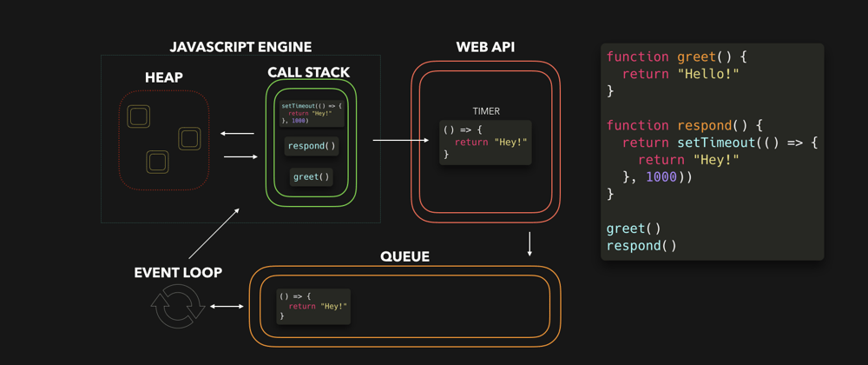Select the greet() block in the Call Stack

coord(311,177)
